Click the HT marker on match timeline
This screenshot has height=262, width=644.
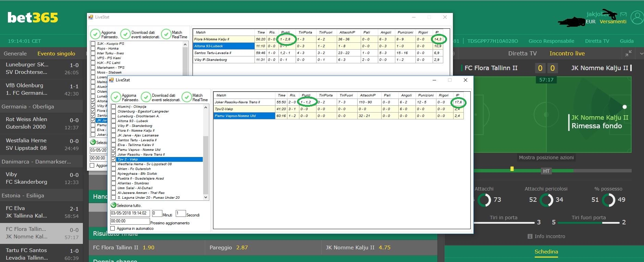(546, 171)
